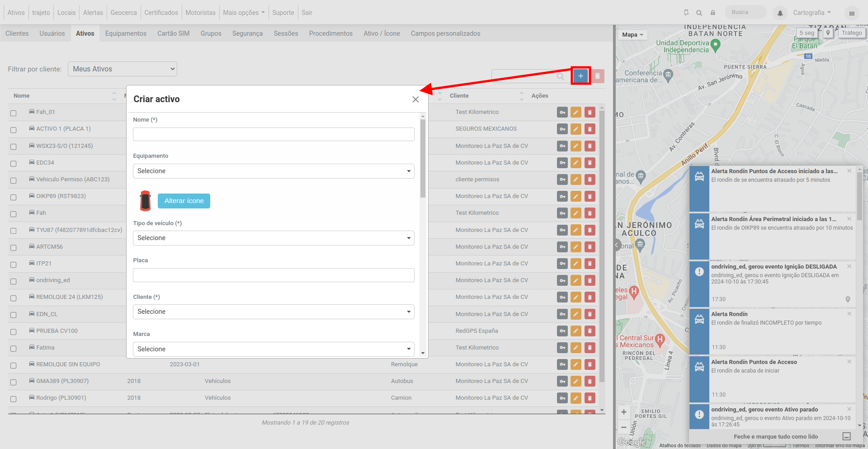
Task: Zoom in on the map
Action: pos(624,412)
